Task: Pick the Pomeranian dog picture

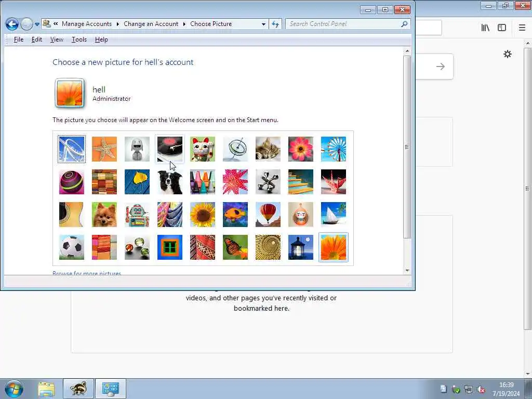Action: pyautogui.click(x=104, y=215)
